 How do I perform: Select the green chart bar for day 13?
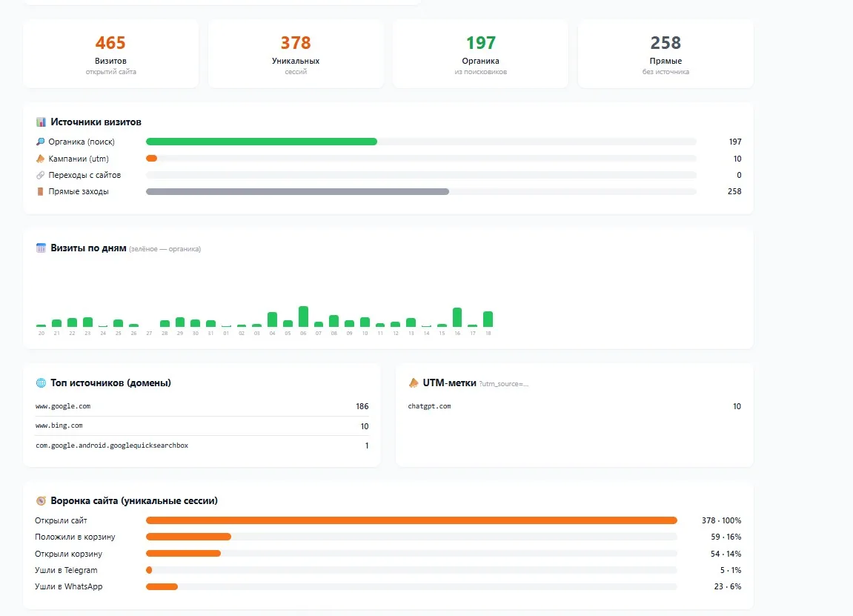point(411,322)
